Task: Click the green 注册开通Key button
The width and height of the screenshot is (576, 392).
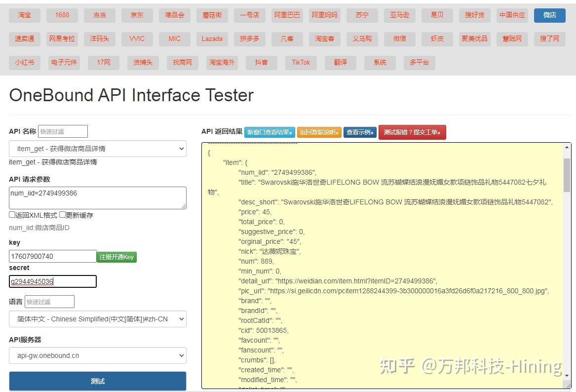Action: [116, 256]
